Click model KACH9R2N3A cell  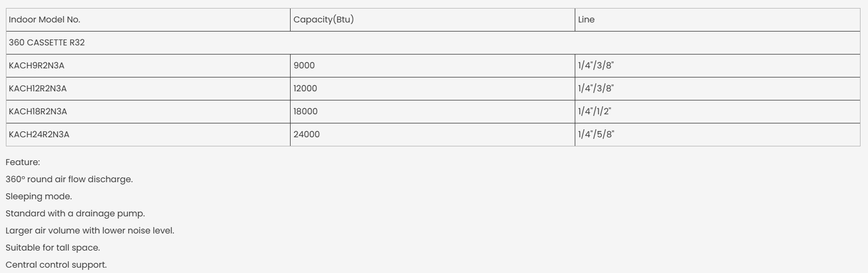pos(36,66)
